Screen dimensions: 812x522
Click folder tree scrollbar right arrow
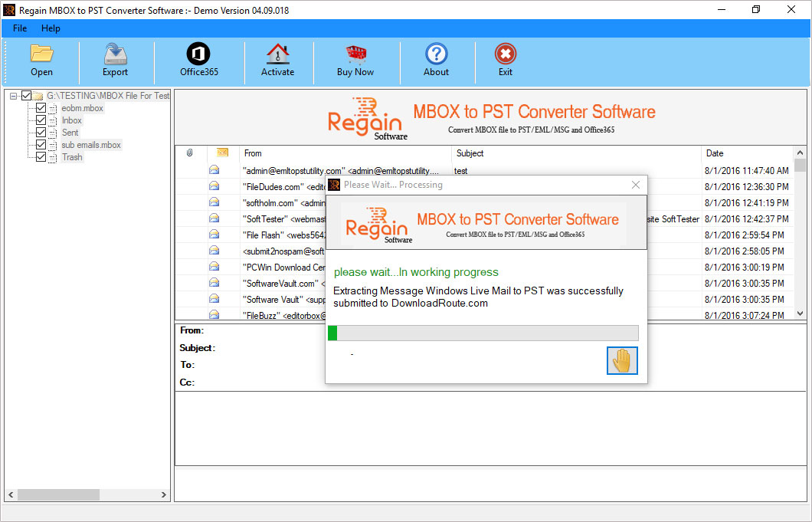[164, 494]
